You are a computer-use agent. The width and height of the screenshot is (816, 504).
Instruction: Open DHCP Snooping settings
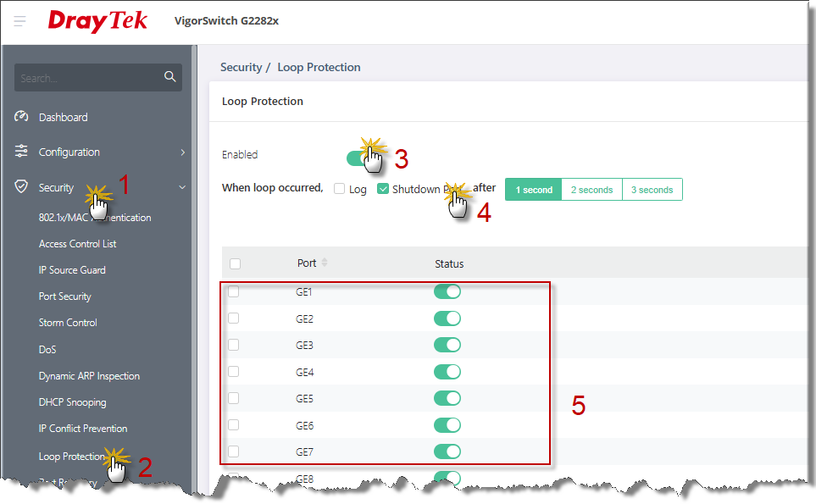pyautogui.click(x=73, y=402)
